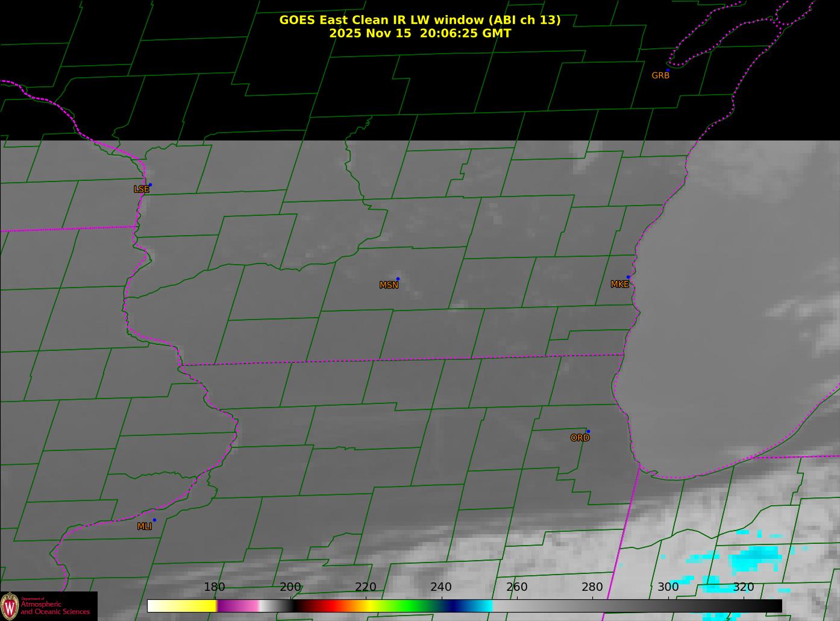The width and height of the screenshot is (840, 621).
Task: Click the blue station dot at LSE
Action: coord(150,184)
